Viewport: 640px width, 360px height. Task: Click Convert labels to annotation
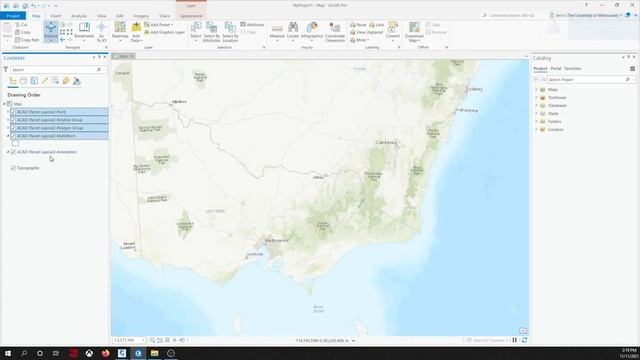[x=393, y=31]
